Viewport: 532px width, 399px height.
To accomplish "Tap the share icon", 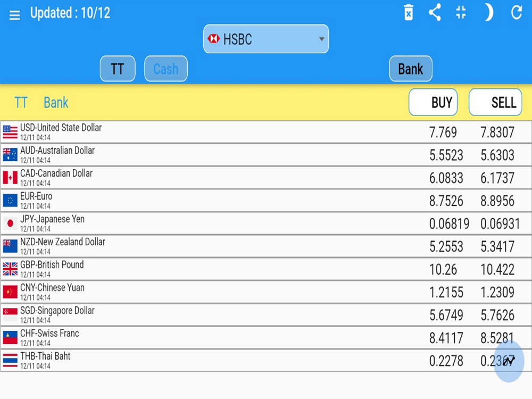I will click(435, 13).
